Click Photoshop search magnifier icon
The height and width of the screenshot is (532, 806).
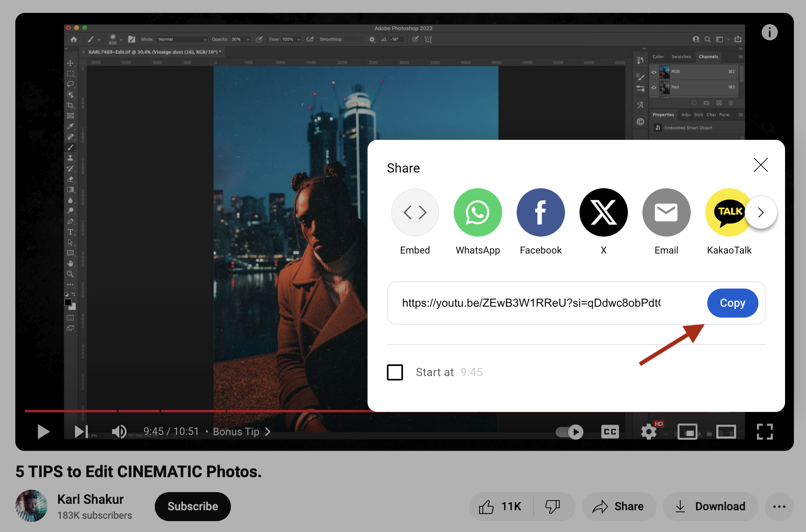(x=707, y=39)
